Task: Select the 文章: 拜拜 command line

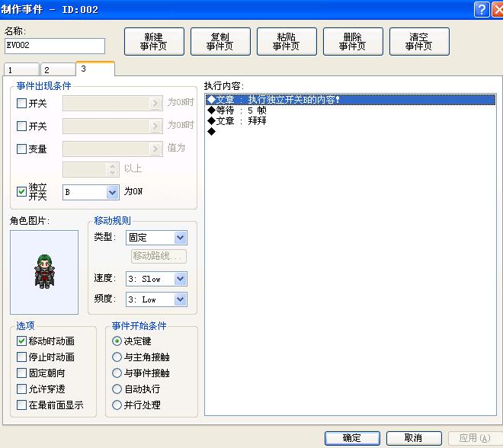Action: click(x=351, y=121)
